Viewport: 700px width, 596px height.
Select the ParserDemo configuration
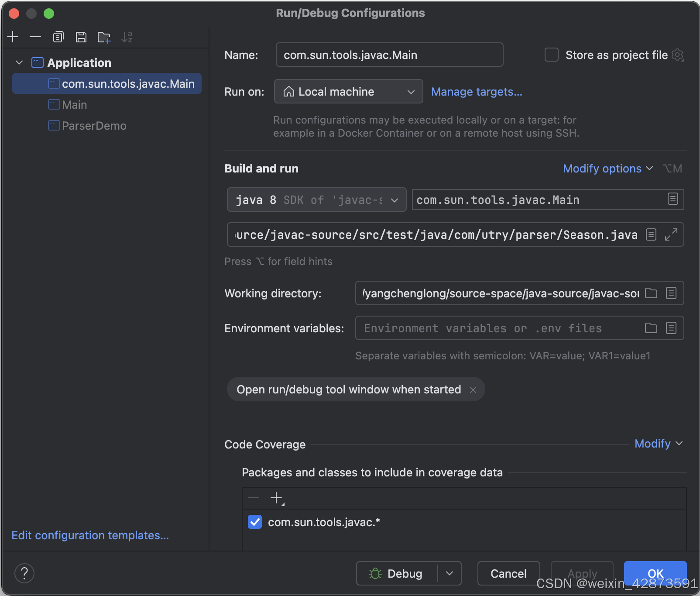coord(93,126)
